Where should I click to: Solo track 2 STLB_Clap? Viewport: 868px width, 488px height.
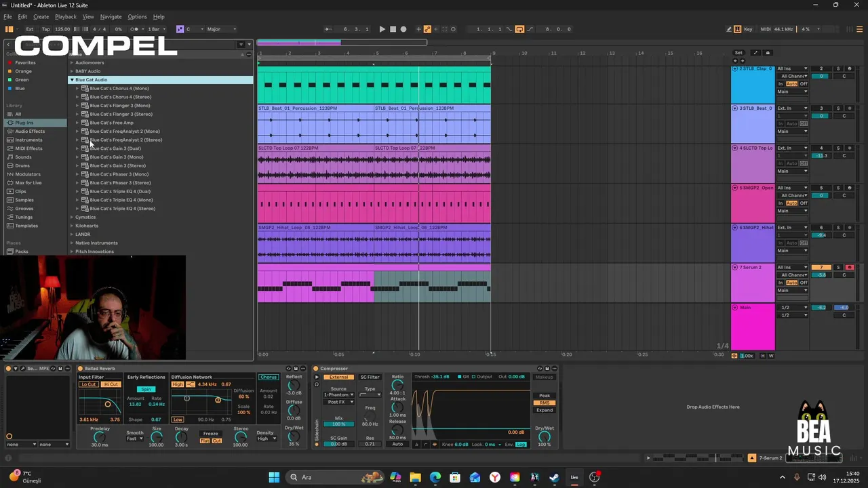(x=838, y=68)
